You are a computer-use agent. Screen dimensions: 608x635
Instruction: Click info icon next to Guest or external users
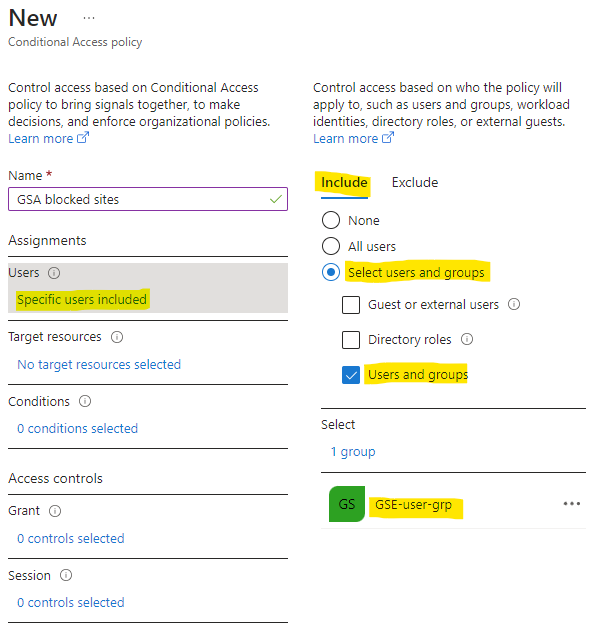(x=514, y=304)
